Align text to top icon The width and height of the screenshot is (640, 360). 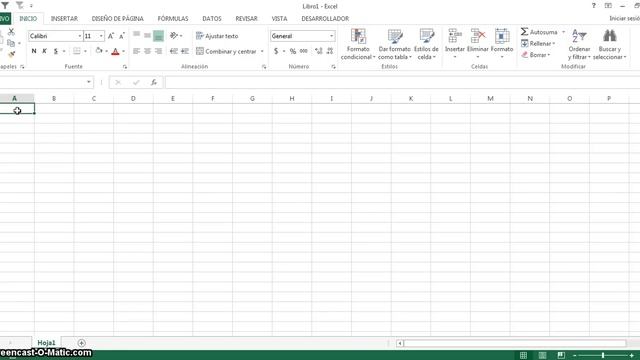136,36
